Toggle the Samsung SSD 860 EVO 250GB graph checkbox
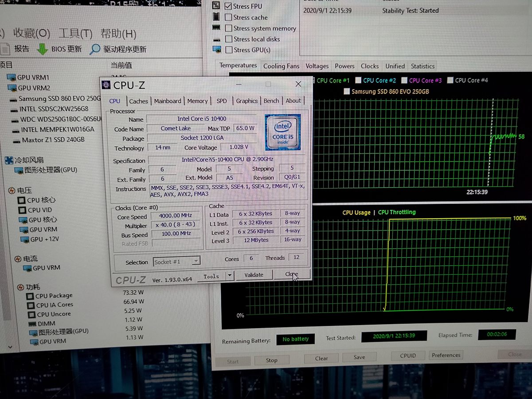This screenshot has width=532, height=399. point(347,91)
